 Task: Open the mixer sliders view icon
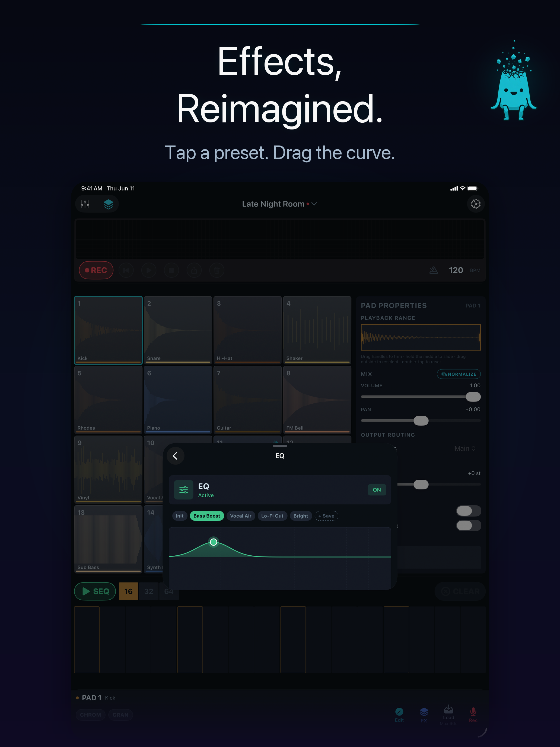[x=85, y=204]
